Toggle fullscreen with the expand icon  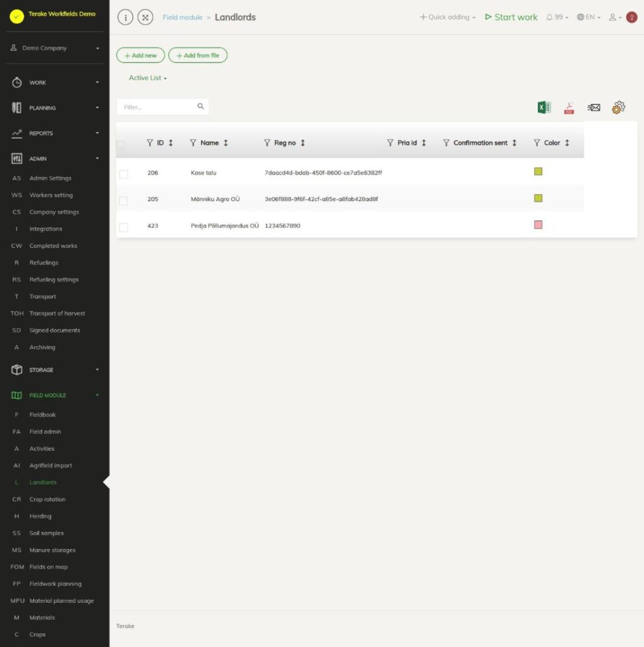(x=145, y=17)
